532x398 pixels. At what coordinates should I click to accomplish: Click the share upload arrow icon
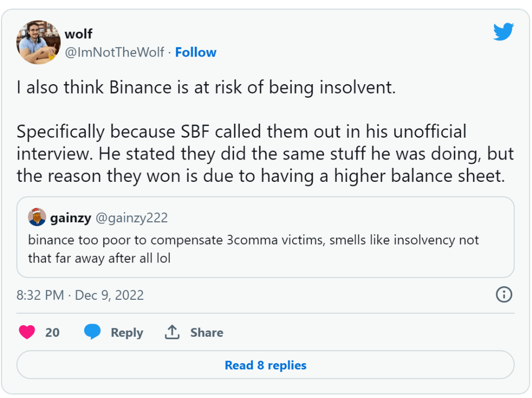click(x=172, y=332)
